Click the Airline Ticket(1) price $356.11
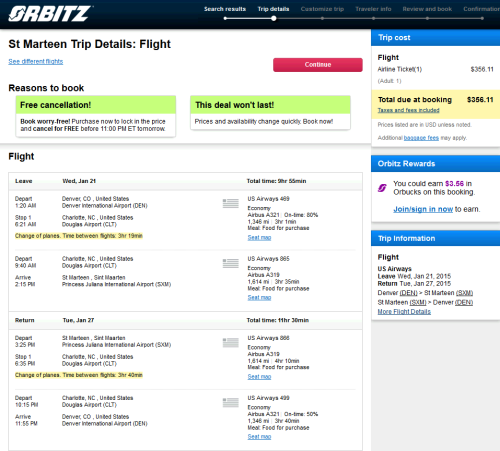This screenshot has width=500, height=451. pos(482,69)
